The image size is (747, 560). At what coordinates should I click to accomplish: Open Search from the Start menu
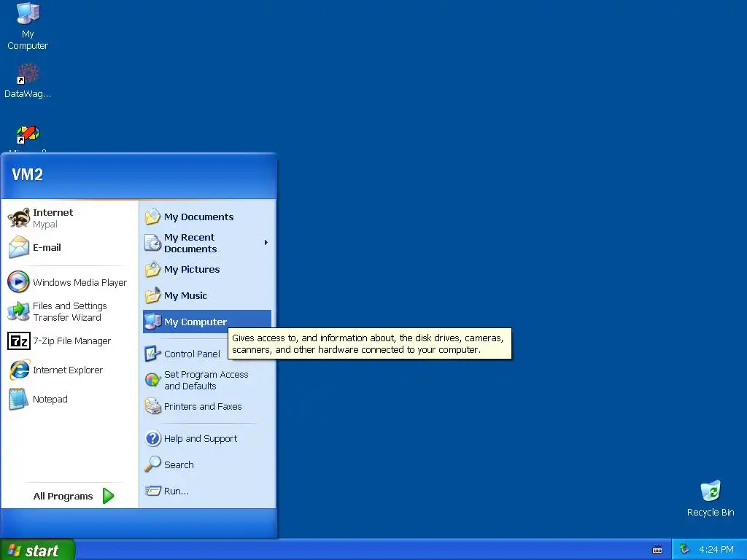[x=206, y=464]
